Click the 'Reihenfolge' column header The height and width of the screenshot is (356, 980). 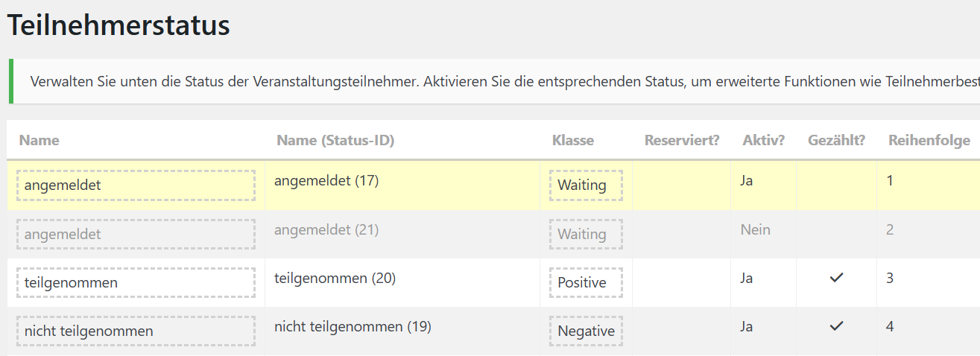click(929, 140)
